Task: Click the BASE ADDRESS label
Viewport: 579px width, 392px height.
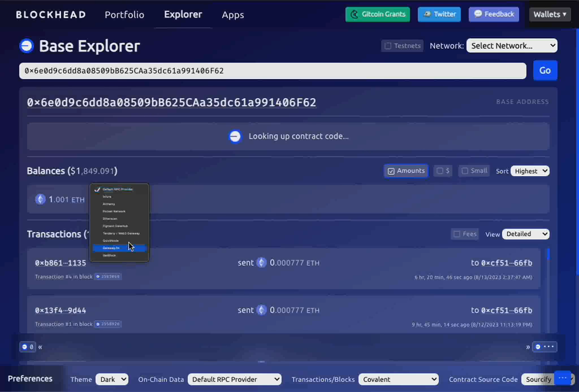Action: tap(522, 102)
